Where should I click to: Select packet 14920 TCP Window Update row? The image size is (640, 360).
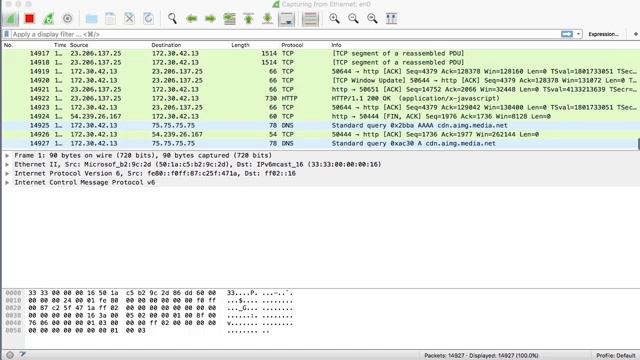(x=320, y=80)
